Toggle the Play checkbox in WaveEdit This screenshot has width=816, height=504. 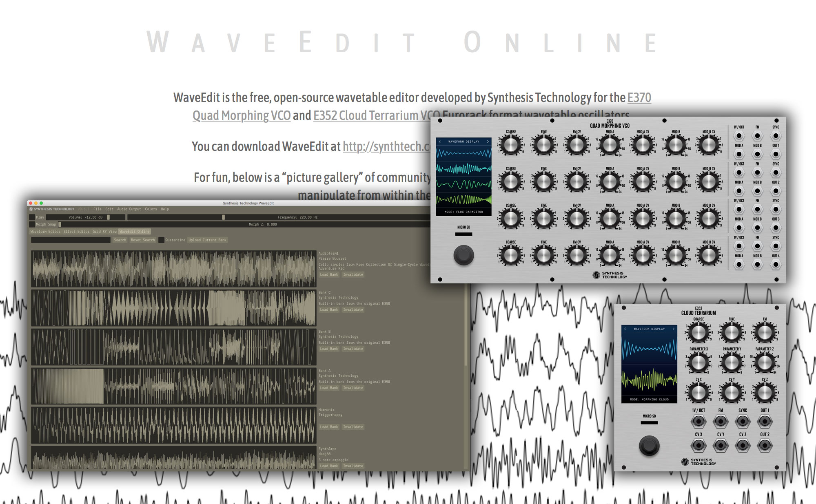[x=32, y=217]
